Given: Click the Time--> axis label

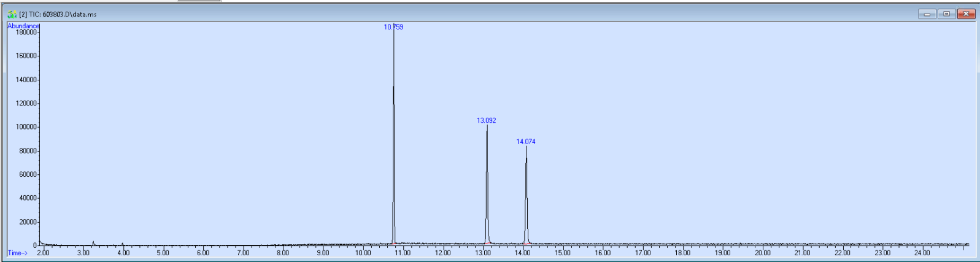Looking at the screenshot, I should click(x=17, y=253).
